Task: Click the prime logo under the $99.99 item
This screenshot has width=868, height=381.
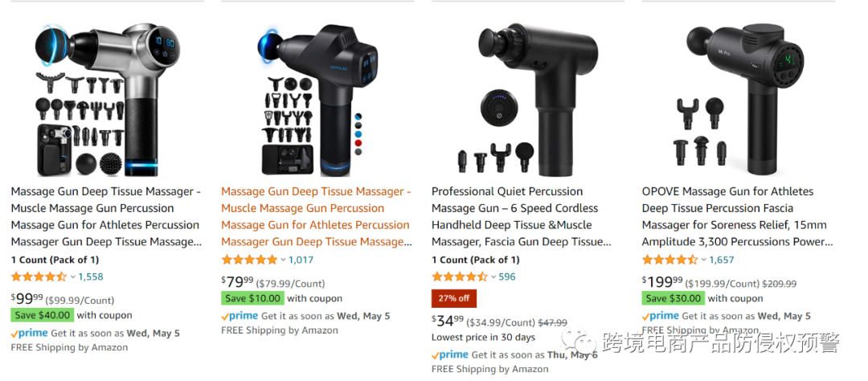Action: 30,334
